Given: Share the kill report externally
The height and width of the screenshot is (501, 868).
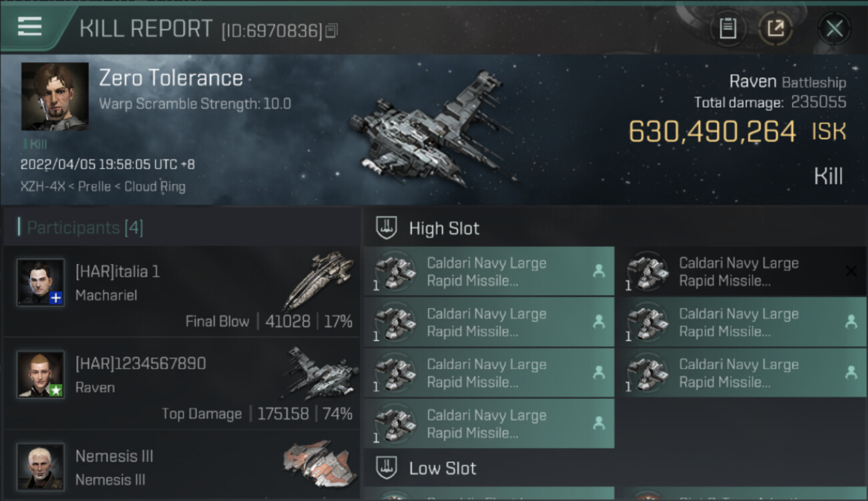Looking at the screenshot, I should pyautogui.click(x=775, y=28).
